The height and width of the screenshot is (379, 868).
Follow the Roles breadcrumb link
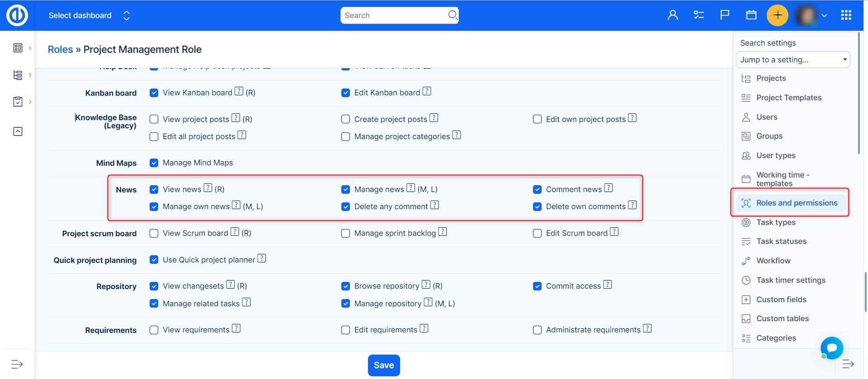60,50
